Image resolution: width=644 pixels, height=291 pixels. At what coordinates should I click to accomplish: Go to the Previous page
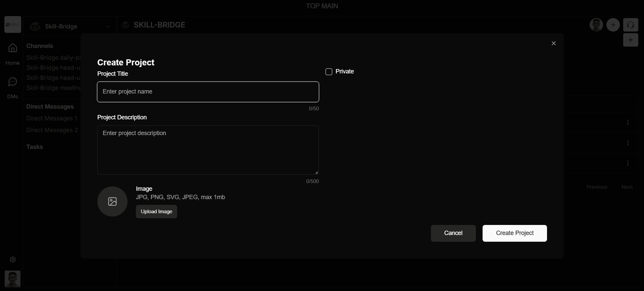tap(597, 187)
